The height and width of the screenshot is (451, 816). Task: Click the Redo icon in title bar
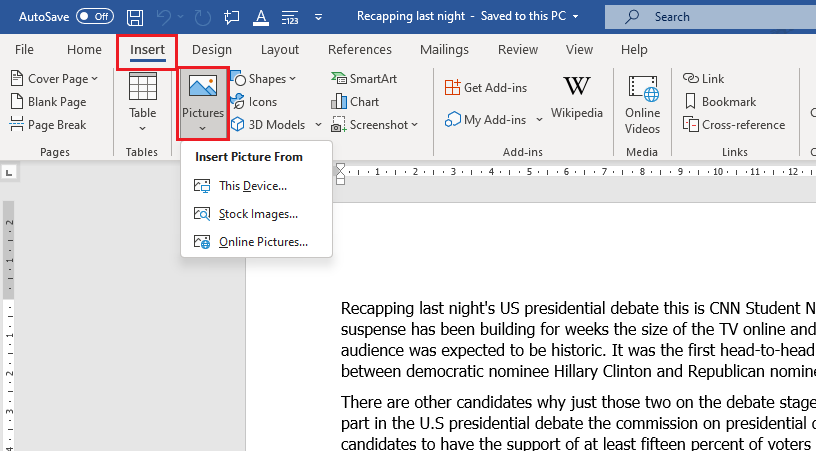pos(202,17)
